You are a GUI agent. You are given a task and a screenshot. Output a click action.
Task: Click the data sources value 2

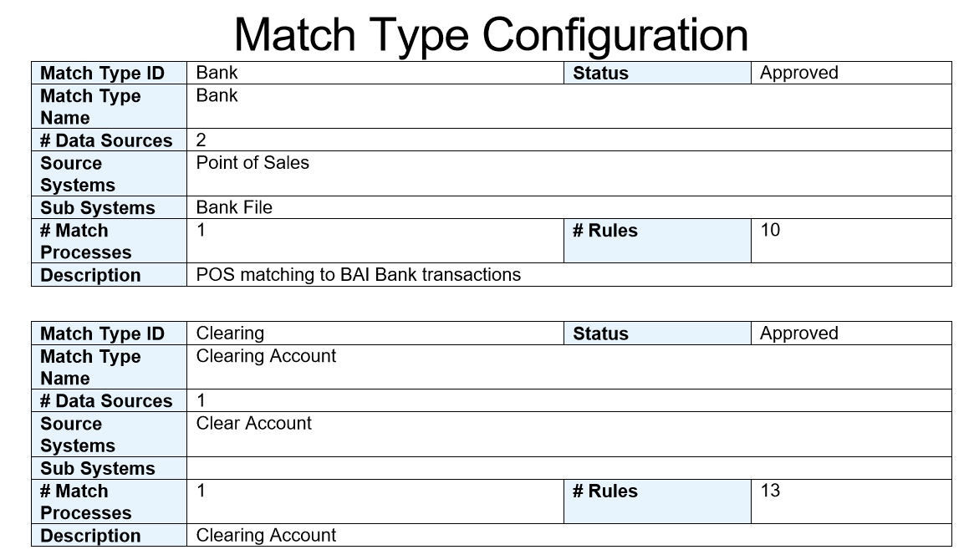(201, 140)
